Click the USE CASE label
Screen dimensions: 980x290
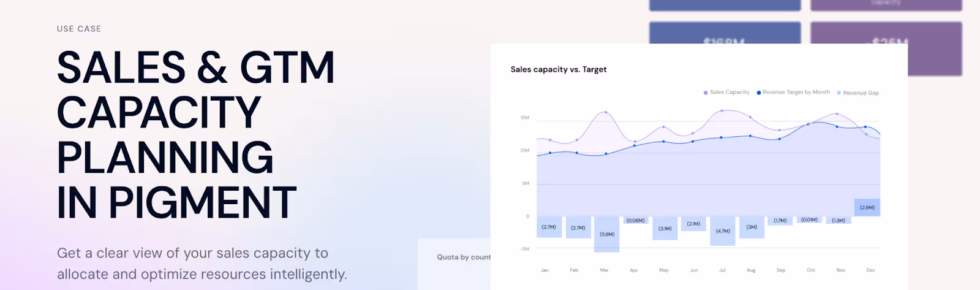click(x=79, y=29)
